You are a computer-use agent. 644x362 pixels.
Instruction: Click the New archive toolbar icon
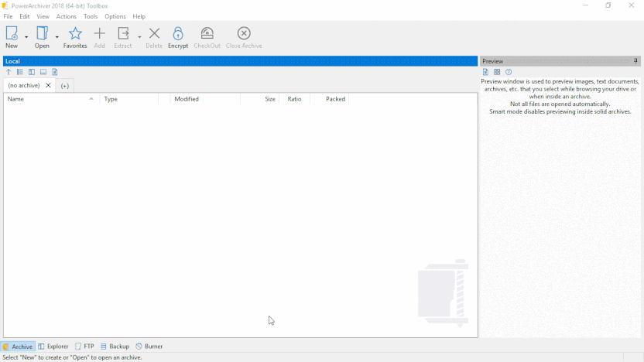point(12,34)
